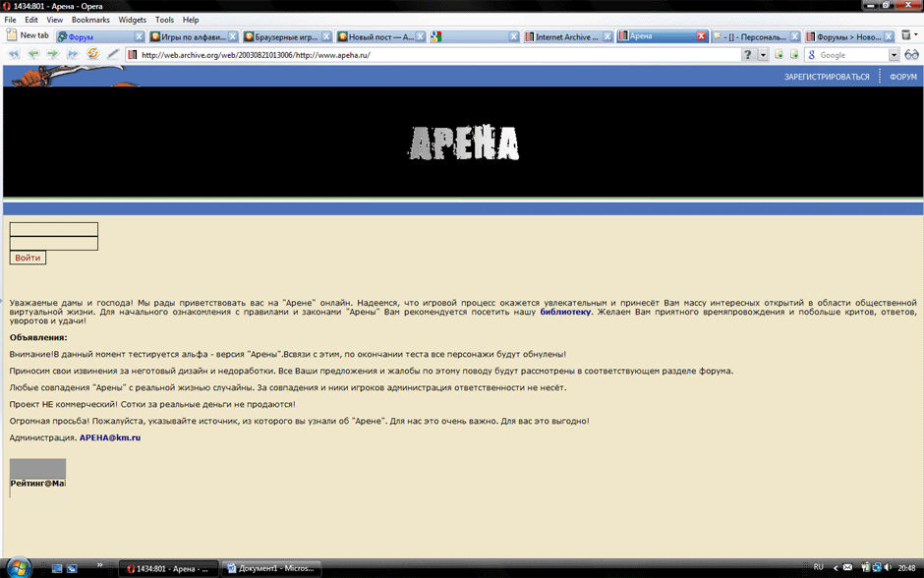924x578 pixels.
Task: Follow the библиотеку link
Action: (x=565, y=312)
